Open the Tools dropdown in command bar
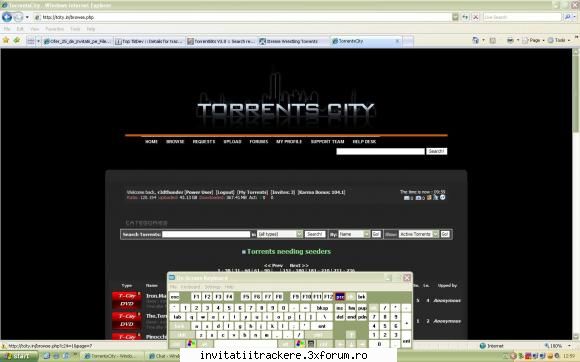The image size is (580, 362). [x=559, y=40]
